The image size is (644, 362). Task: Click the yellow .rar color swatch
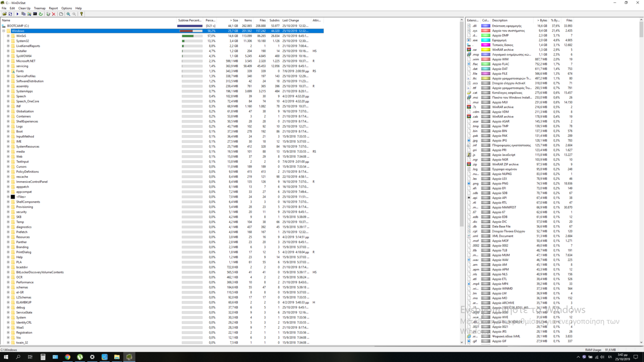point(486,50)
